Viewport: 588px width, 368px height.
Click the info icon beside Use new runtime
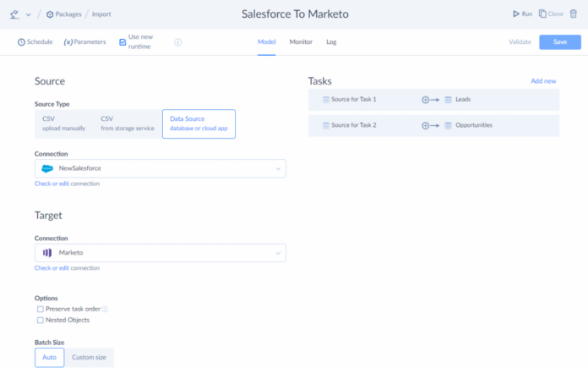pos(177,41)
